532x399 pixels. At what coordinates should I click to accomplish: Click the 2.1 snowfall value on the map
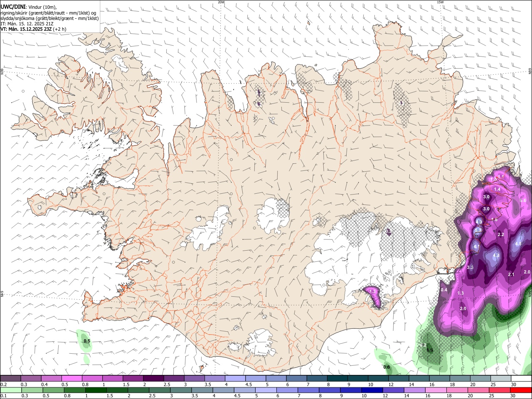point(511,274)
